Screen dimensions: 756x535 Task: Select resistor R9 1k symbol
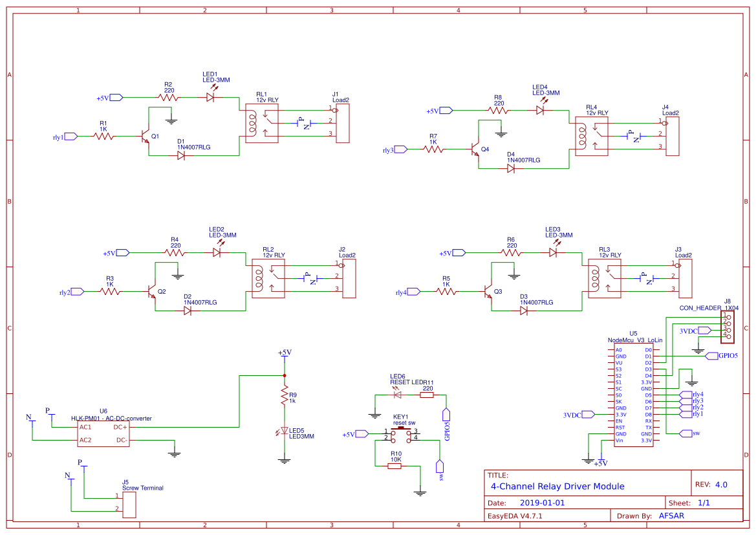click(283, 395)
